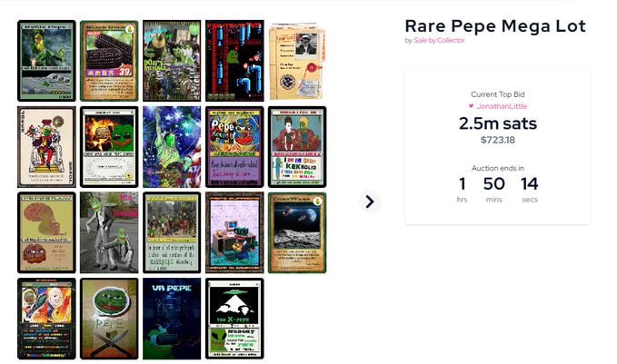Click heart icon beside JonathanLittle

click(471, 106)
